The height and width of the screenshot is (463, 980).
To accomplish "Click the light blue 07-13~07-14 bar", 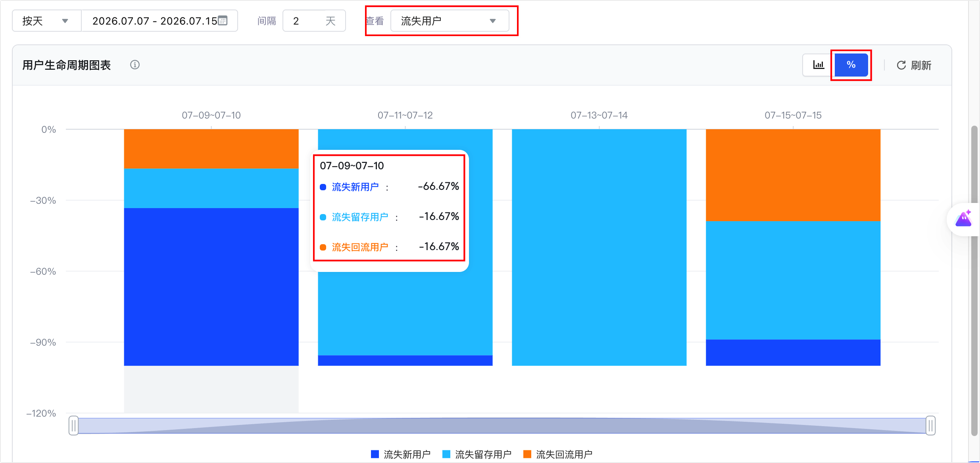I will (599, 247).
